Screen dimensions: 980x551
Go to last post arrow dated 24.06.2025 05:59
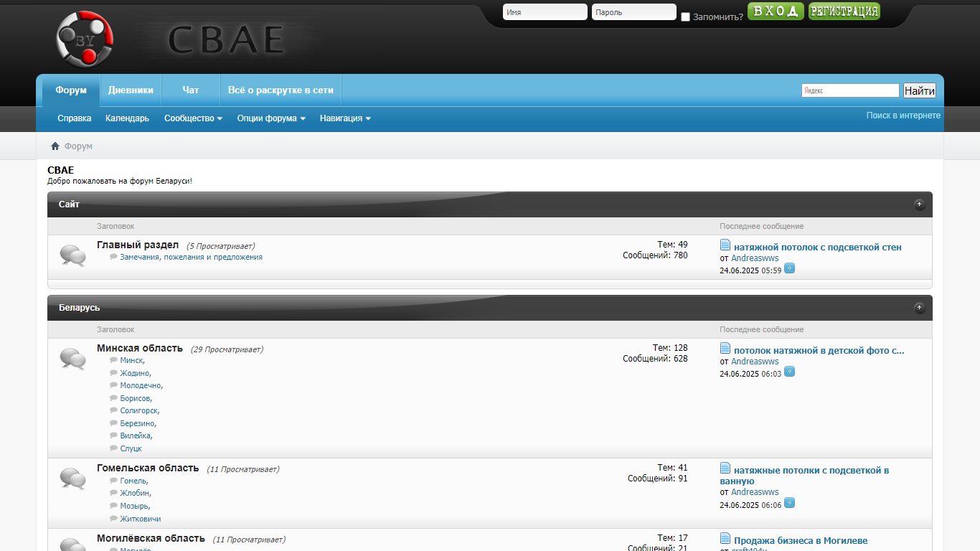[x=789, y=268]
